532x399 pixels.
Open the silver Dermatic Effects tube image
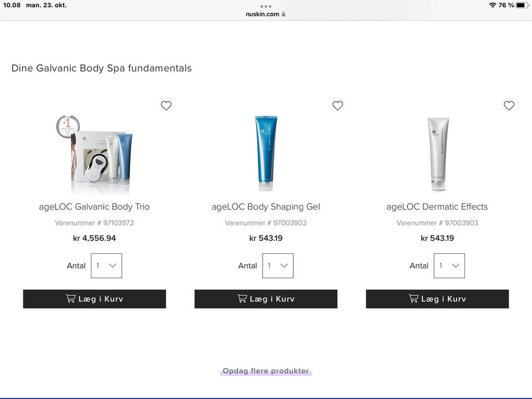438,152
